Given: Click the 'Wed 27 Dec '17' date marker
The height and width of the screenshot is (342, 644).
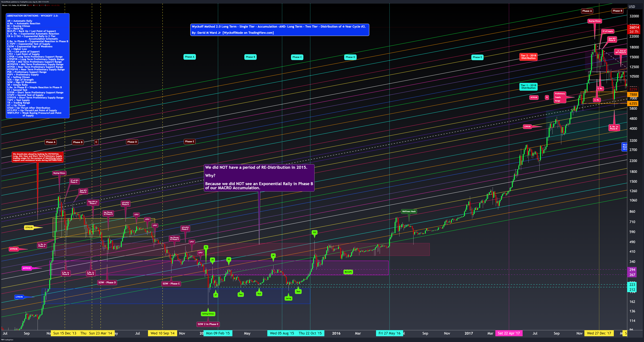Looking at the screenshot, I should click(599, 333).
